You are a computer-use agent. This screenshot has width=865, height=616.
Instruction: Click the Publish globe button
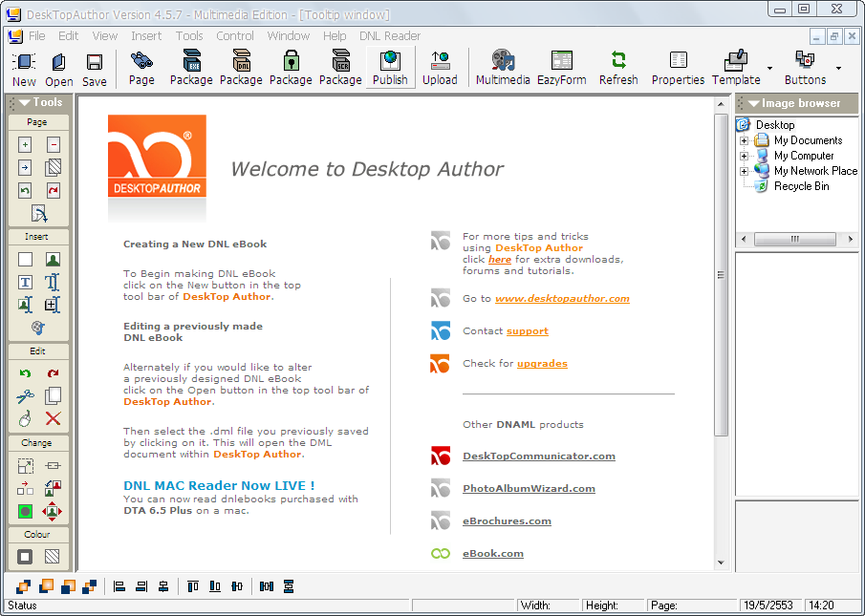point(390,69)
